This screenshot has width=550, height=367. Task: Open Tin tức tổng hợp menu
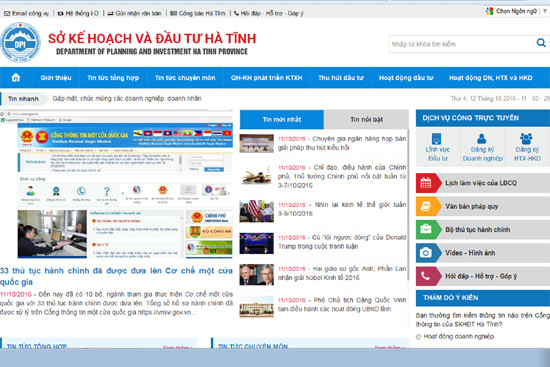point(113,78)
